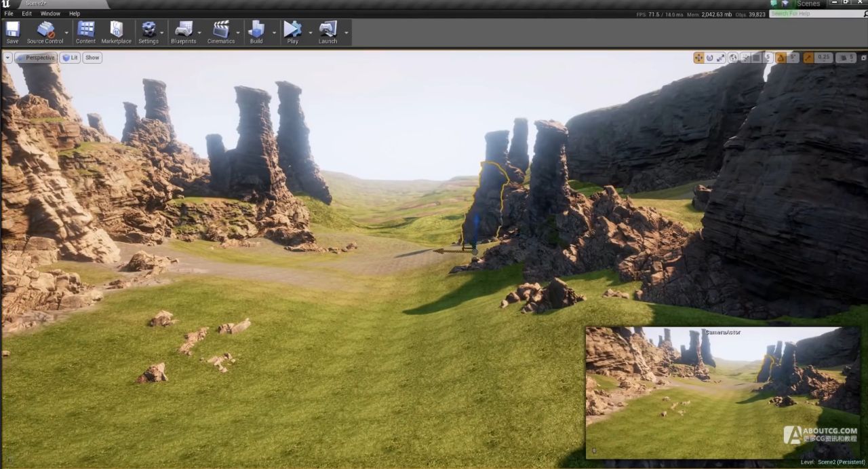Click the pin icon in the camera preview
The height and width of the screenshot is (469, 868).
click(x=594, y=450)
